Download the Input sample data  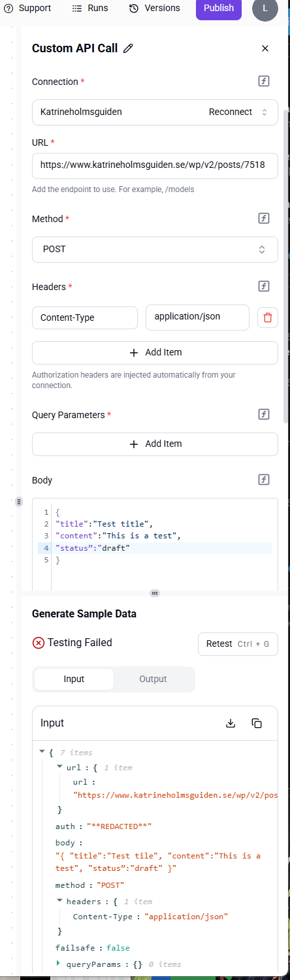[230, 723]
